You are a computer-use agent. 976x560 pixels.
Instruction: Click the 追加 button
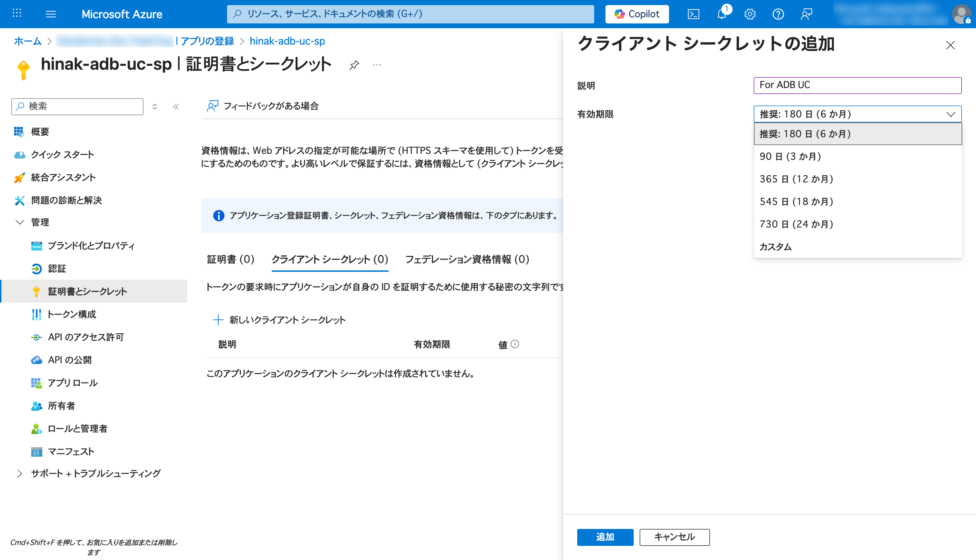pyautogui.click(x=605, y=537)
